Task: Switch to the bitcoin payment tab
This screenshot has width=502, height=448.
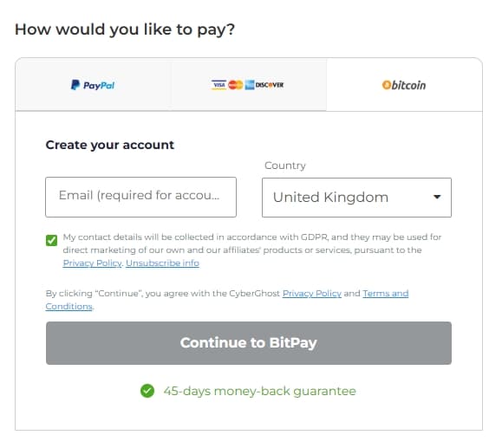Action: pyautogui.click(x=404, y=85)
